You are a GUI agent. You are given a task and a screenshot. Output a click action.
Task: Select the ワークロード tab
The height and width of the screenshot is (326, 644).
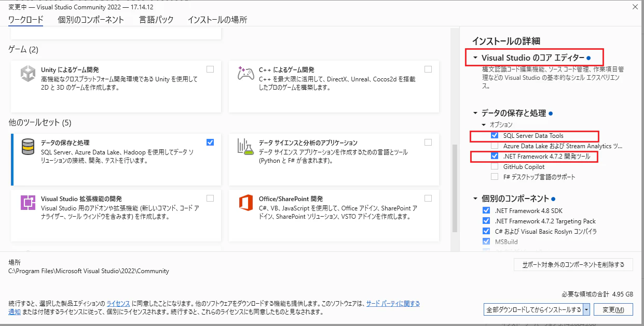(x=26, y=20)
